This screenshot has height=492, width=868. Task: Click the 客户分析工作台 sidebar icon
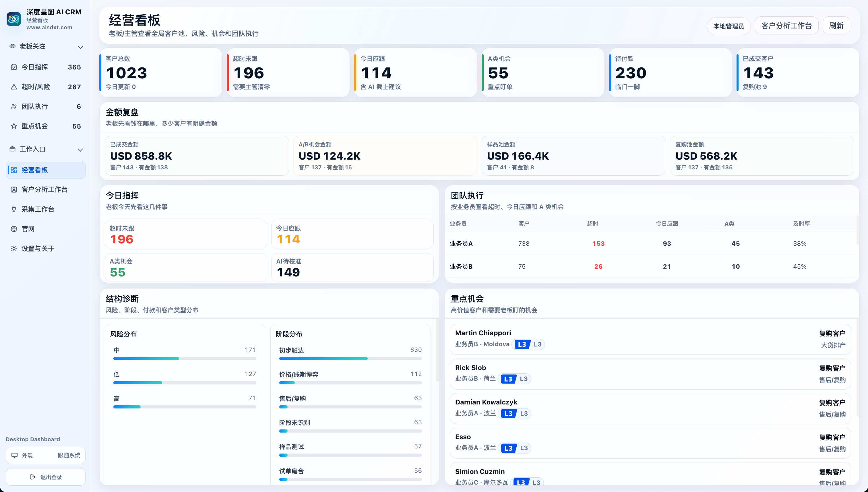14,189
